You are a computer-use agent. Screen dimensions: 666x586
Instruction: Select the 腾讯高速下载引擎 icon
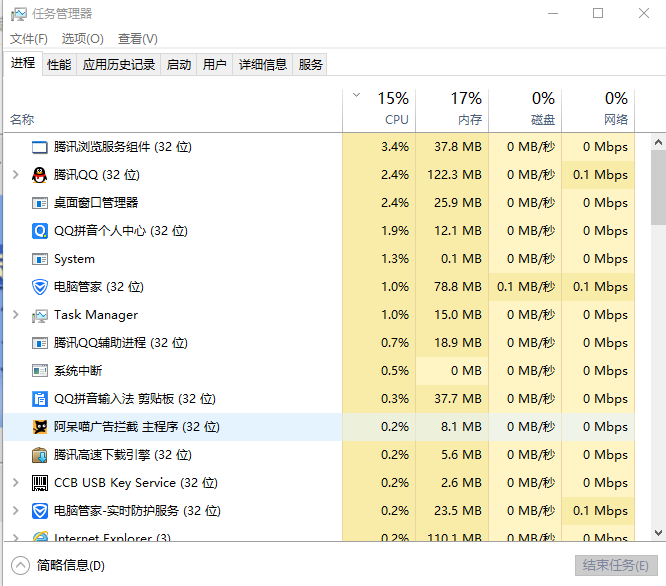[x=40, y=455]
